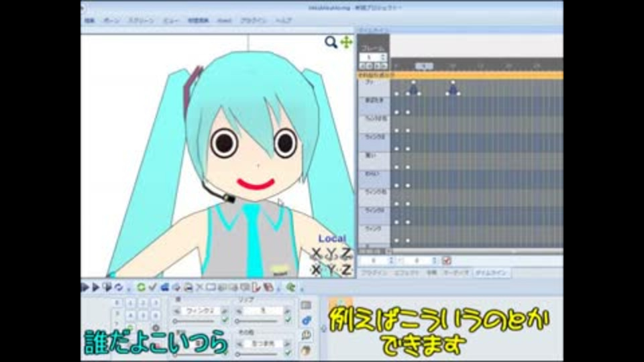Screen dimensions: 644x362
Task: Click the frame number input field
Action: point(370,58)
